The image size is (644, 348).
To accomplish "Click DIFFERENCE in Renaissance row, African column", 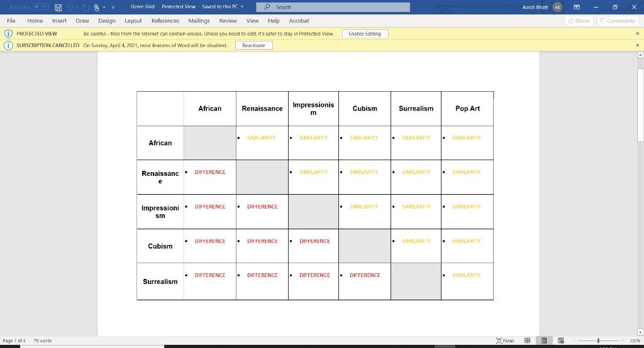I will pyautogui.click(x=210, y=172).
